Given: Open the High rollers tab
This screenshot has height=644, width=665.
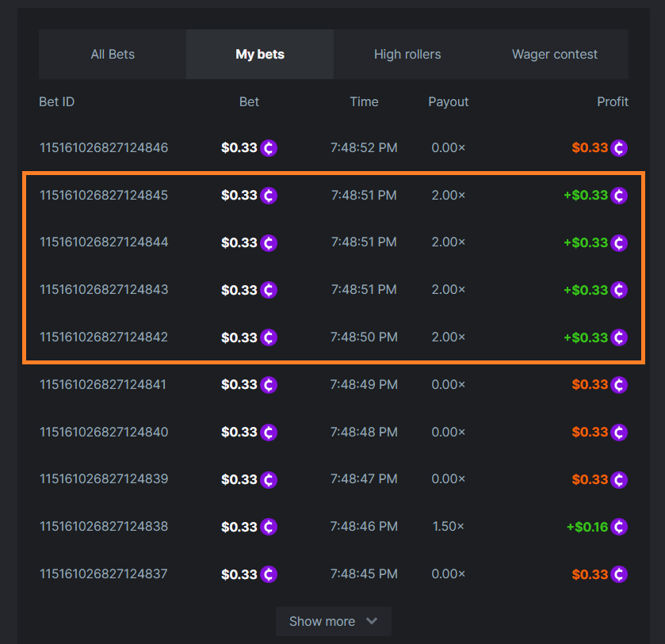Looking at the screenshot, I should click(x=407, y=55).
